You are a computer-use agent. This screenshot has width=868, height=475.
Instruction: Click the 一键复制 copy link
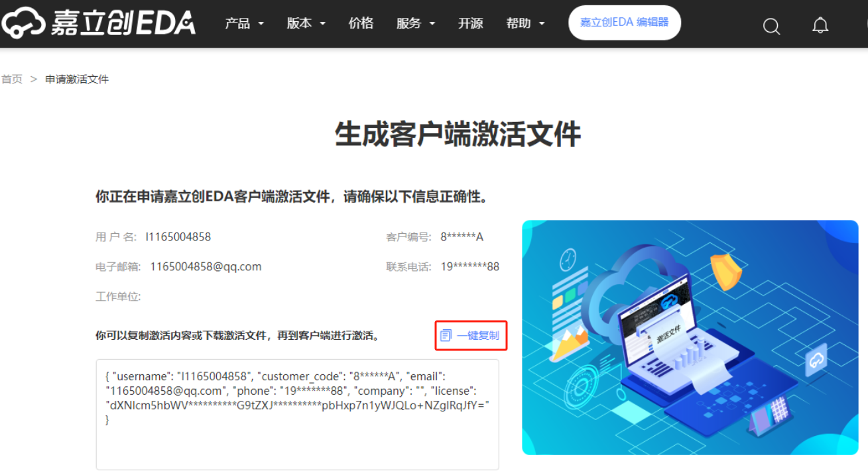[x=477, y=336]
